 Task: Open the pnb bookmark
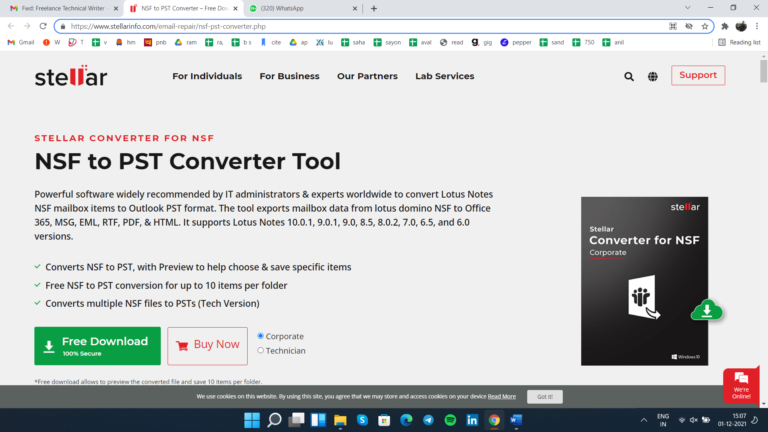(x=155, y=43)
